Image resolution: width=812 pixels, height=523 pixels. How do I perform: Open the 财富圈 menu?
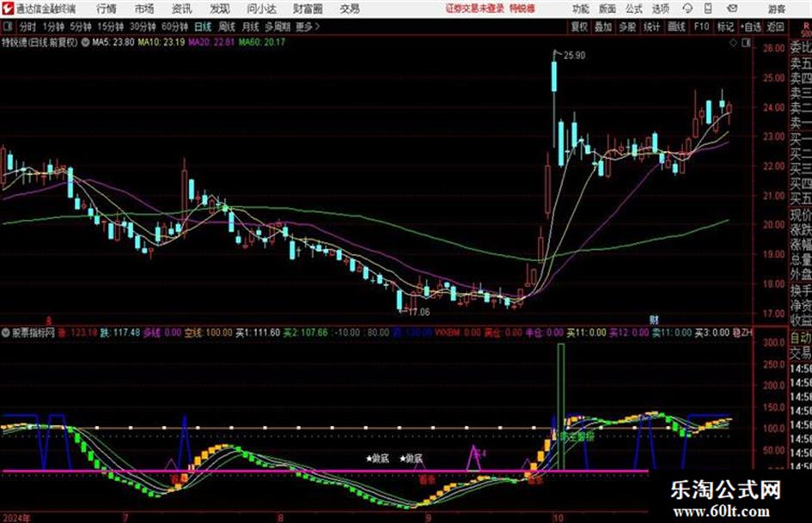308,9
